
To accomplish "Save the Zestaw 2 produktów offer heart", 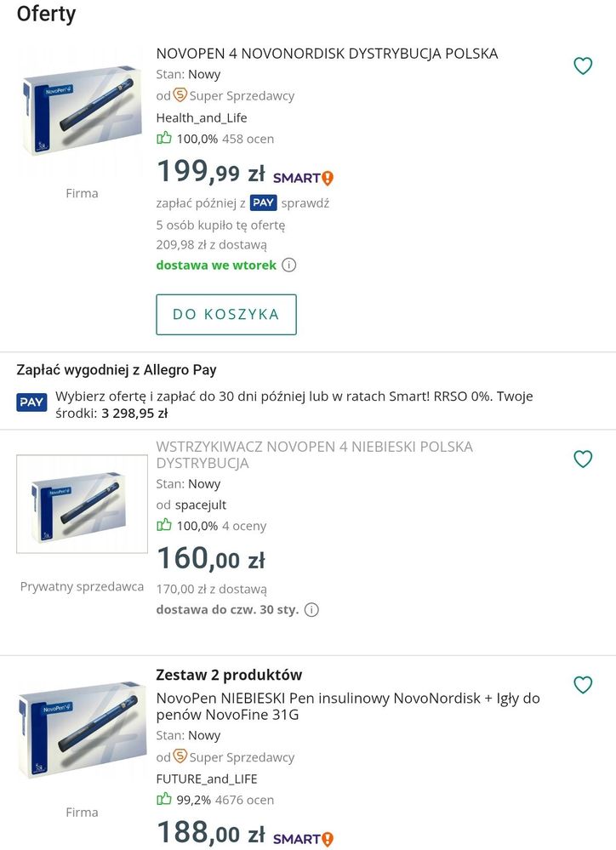I will pyautogui.click(x=583, y=684).
